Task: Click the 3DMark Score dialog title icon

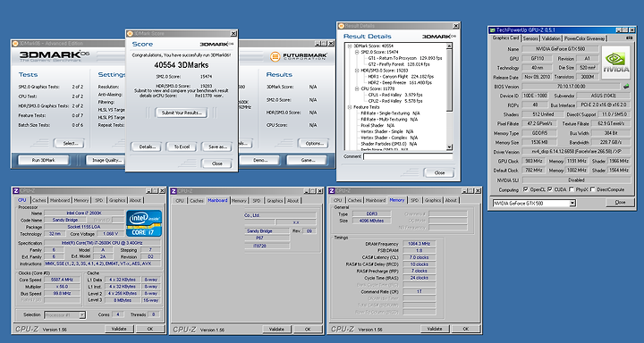Action: click(130, 33)
